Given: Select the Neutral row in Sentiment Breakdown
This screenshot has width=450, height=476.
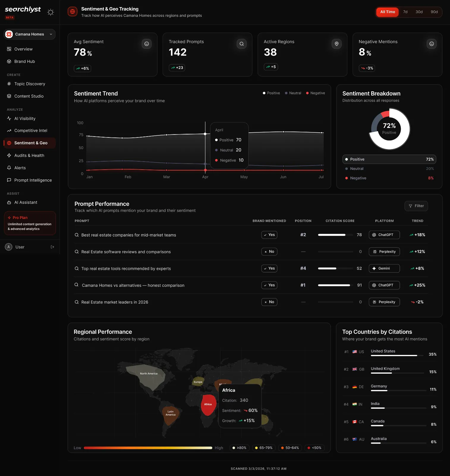Looking at the screenshot, I should tap(389, 169).
